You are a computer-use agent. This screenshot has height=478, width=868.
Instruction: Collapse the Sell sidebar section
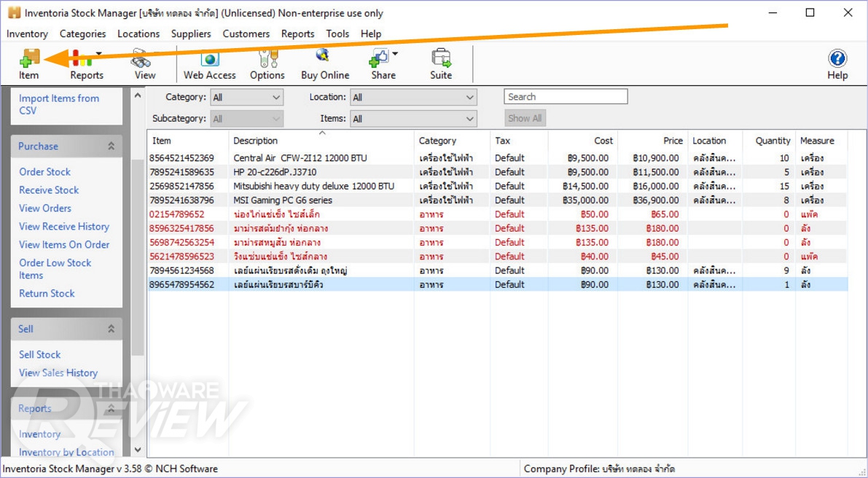tap(111, 329)
